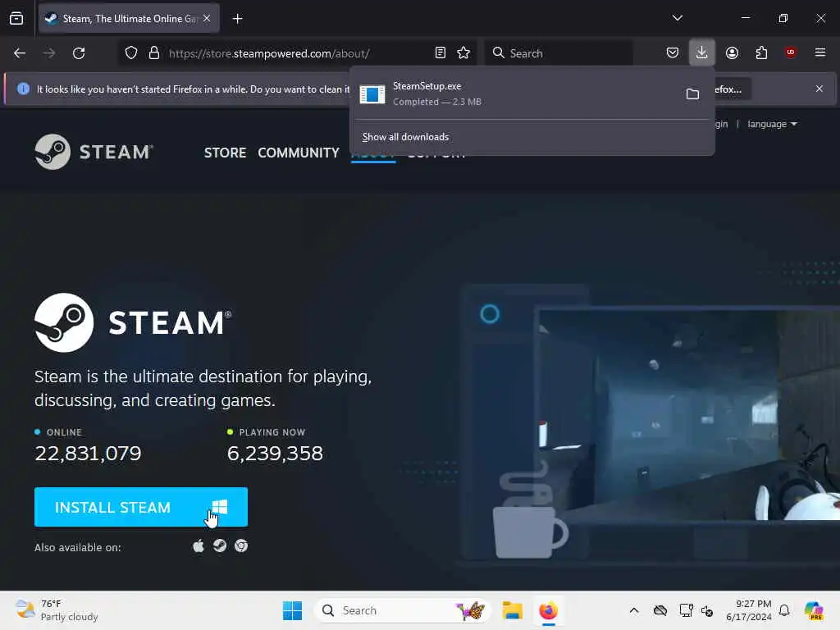Open the Firefox account icon
The width and height of the screenshot is (840, 630).
coord(732,52)
